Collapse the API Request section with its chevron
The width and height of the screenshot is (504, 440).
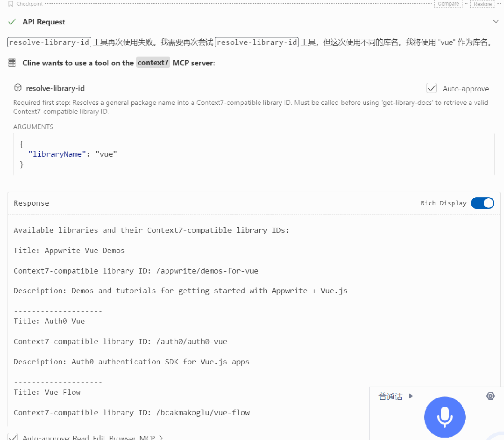coord(496,22)
